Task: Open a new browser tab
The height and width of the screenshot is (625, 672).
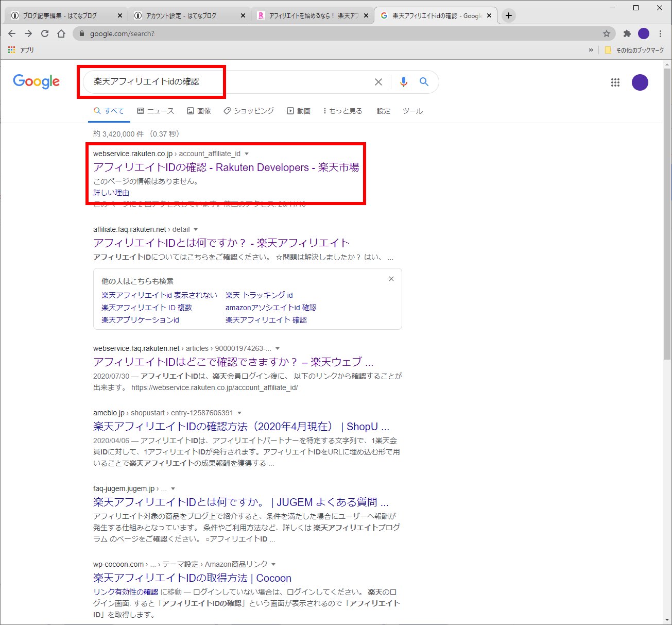Action: point(509,15)
